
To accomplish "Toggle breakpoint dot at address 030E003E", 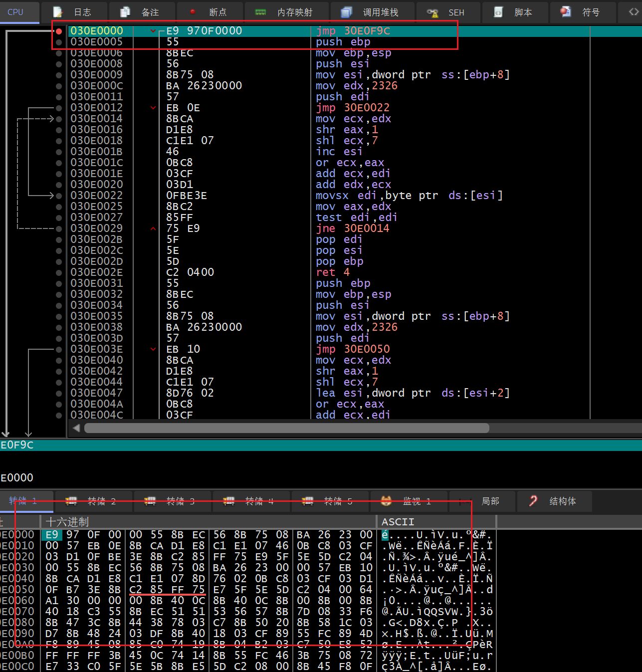I will (x=59, y=349).
